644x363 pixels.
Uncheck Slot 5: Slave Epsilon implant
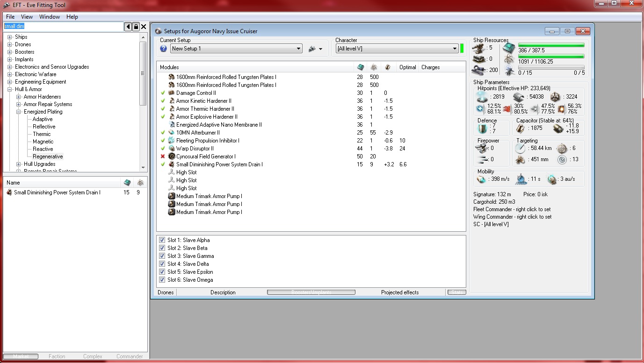[x=162, y=272]
